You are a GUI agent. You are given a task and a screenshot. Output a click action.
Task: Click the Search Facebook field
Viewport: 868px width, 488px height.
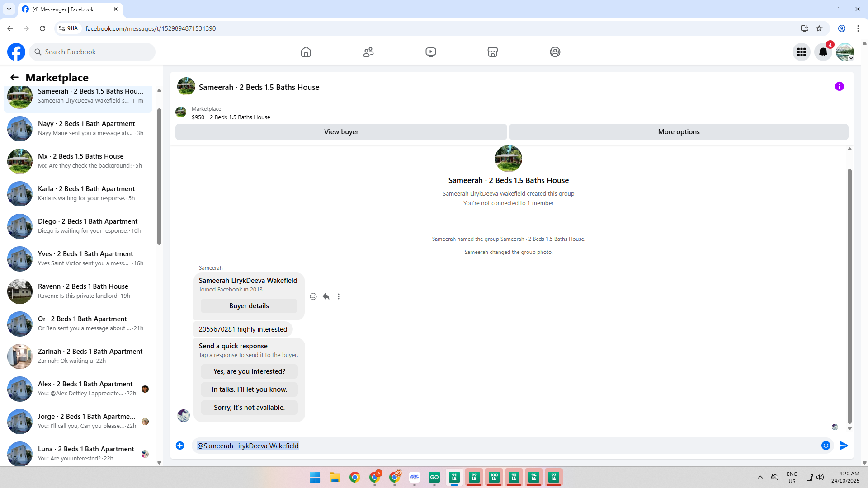[x=93, y=52]
